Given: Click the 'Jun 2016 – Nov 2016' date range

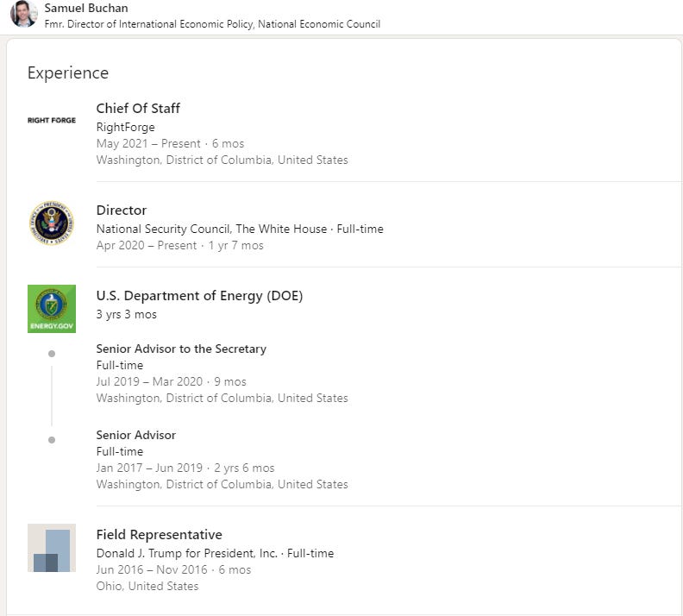Looking at the screenshot, I should point(152,569).
